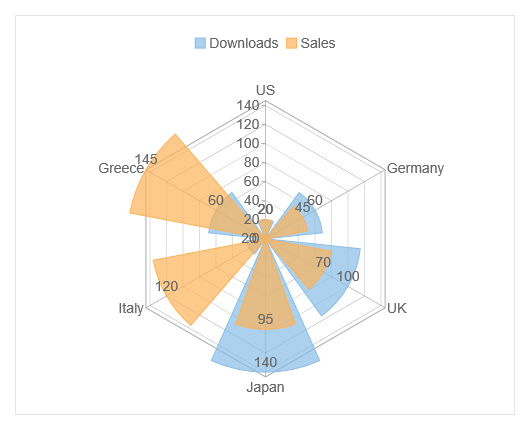Click the Japan category axis label

click(x=265, y=387)
